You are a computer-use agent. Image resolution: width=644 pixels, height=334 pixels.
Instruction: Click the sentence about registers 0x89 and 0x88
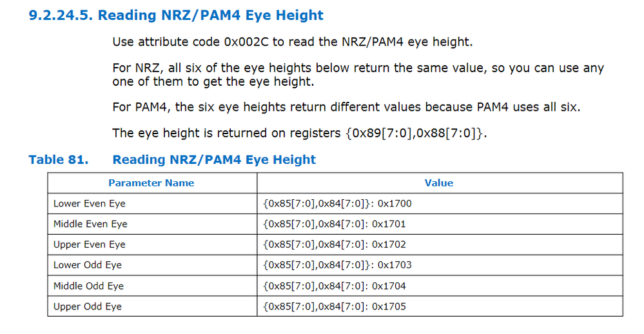pos(298,133)
